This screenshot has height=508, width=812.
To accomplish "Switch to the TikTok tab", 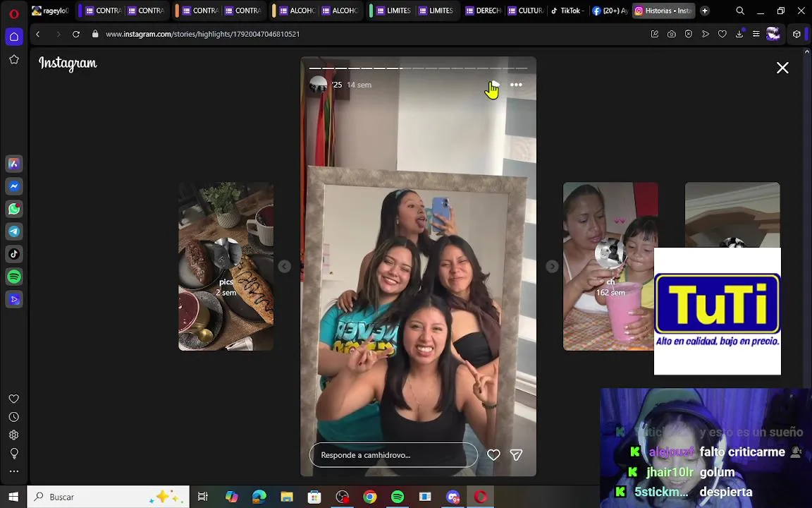I will (568, 11).
